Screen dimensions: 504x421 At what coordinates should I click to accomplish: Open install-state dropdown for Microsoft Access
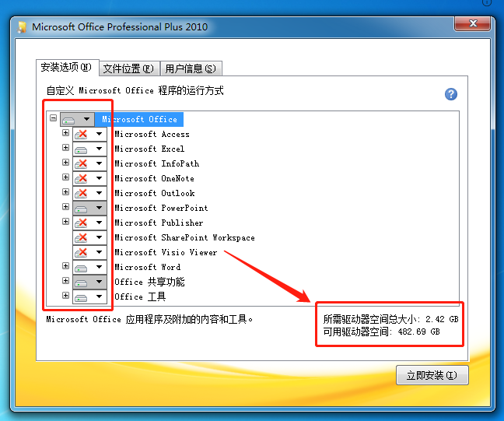point(89,134)
